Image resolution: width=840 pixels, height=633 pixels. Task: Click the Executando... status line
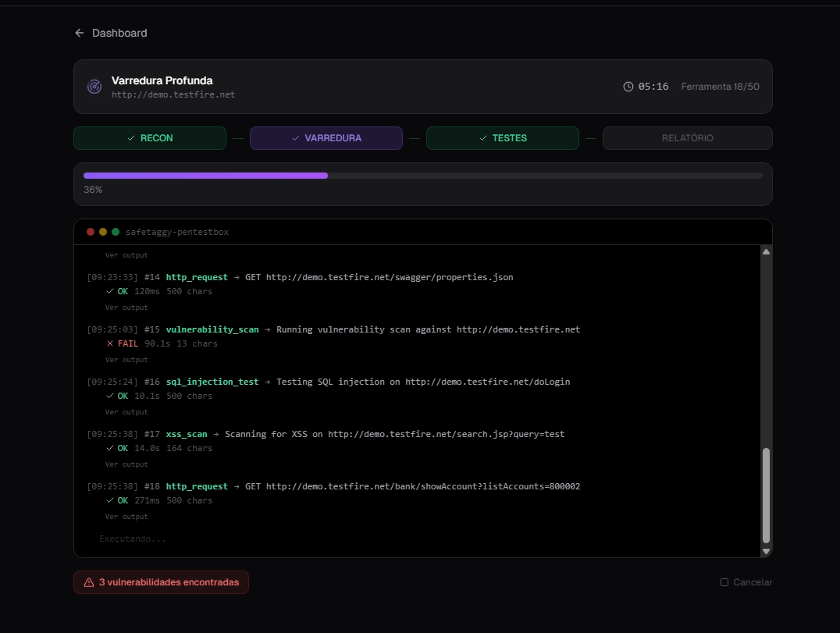pos(132,539)
